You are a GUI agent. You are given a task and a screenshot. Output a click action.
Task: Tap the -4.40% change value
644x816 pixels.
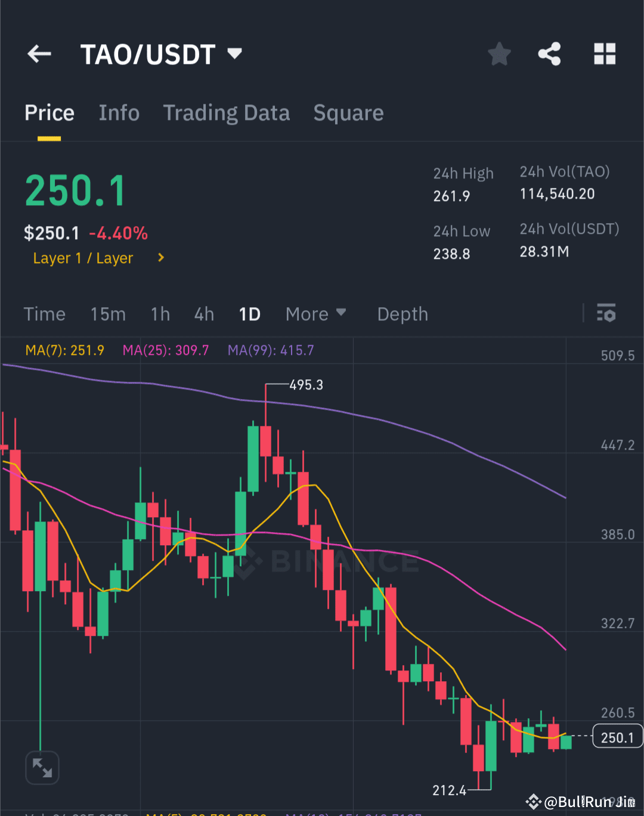click(118, 233)
